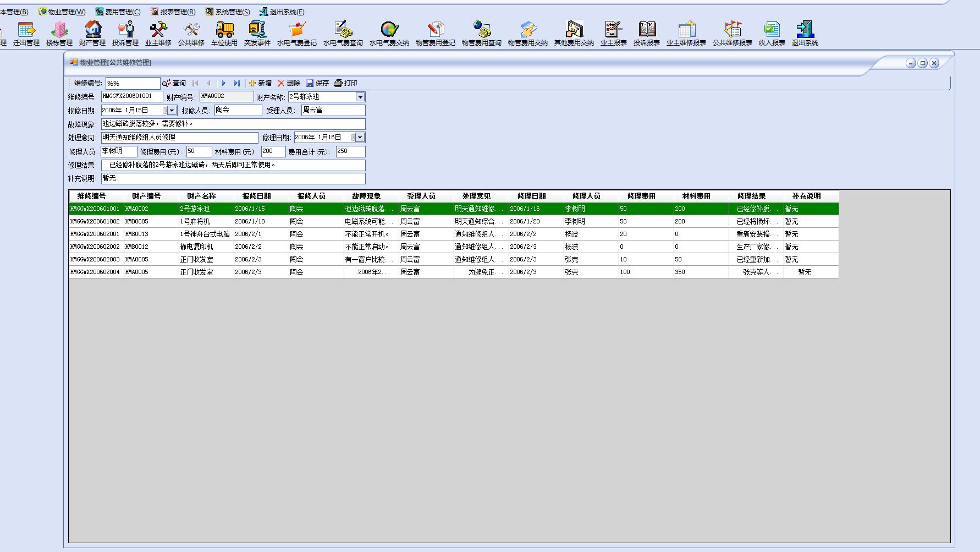Screen dimensions: 980x552
Task: Expand 财产名称 dropdown
Action: tap(360, 97)
